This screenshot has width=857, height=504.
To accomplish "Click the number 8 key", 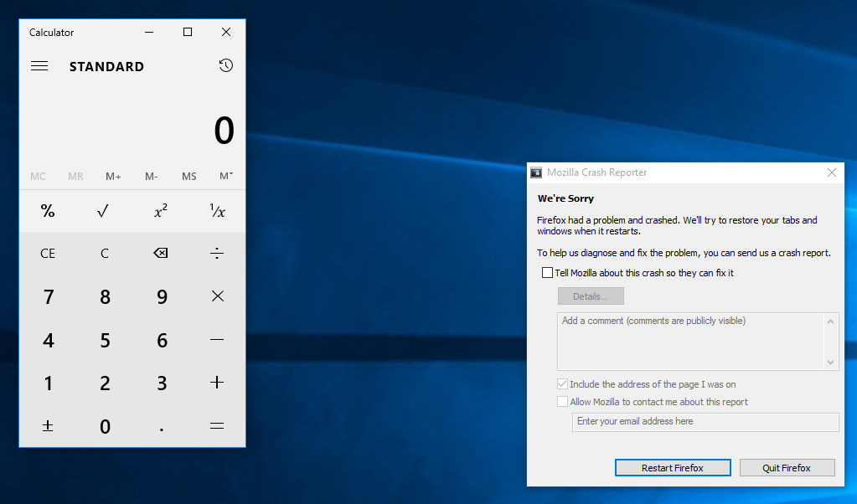I will point(104,296).
